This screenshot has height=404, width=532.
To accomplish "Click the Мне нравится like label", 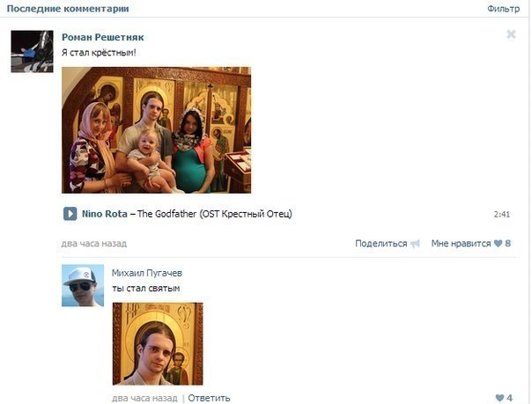I will 461,243.
